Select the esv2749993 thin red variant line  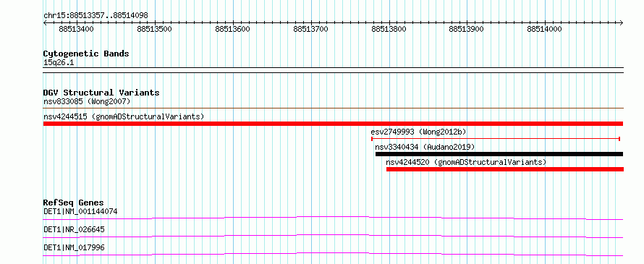(x=496, y=139)
